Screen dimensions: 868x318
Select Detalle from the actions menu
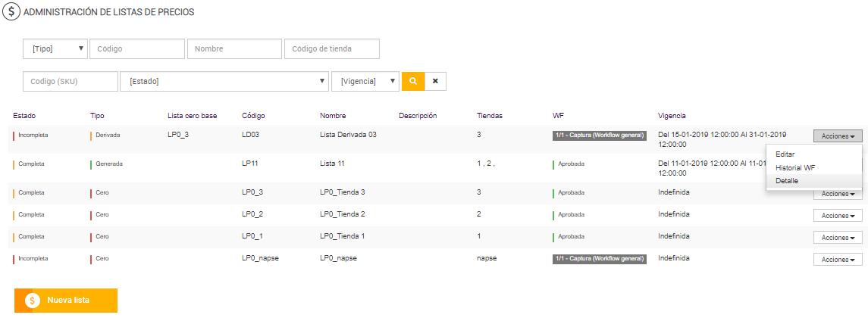click(x=787, y=181)
